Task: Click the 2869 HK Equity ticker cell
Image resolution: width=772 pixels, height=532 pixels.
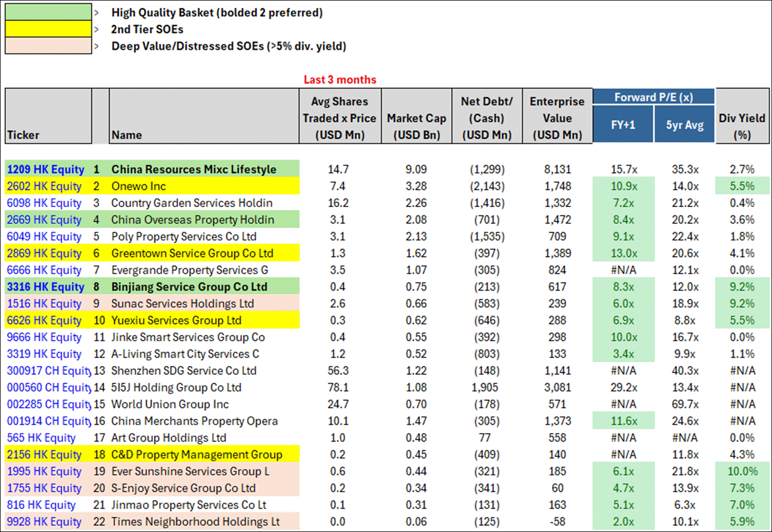Action: click(x=48, y=253)
